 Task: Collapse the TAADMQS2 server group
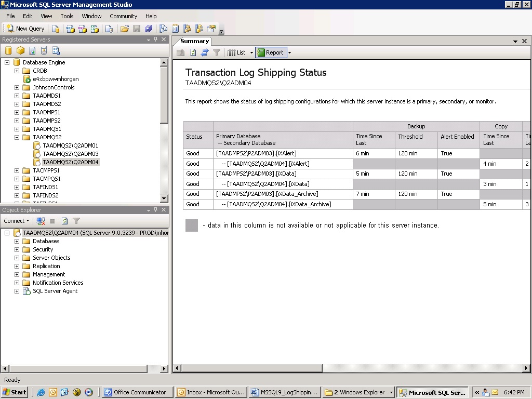(17, 137)
